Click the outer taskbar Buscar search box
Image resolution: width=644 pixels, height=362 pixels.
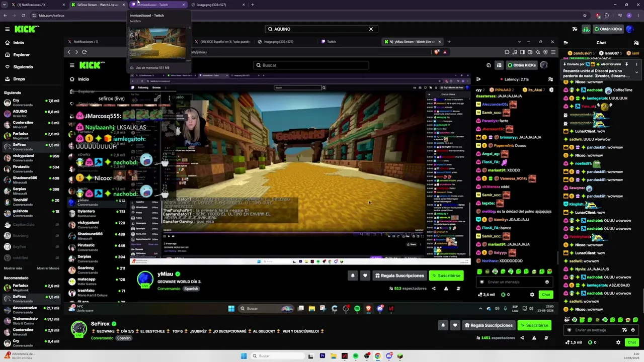(x=277, y=356)
